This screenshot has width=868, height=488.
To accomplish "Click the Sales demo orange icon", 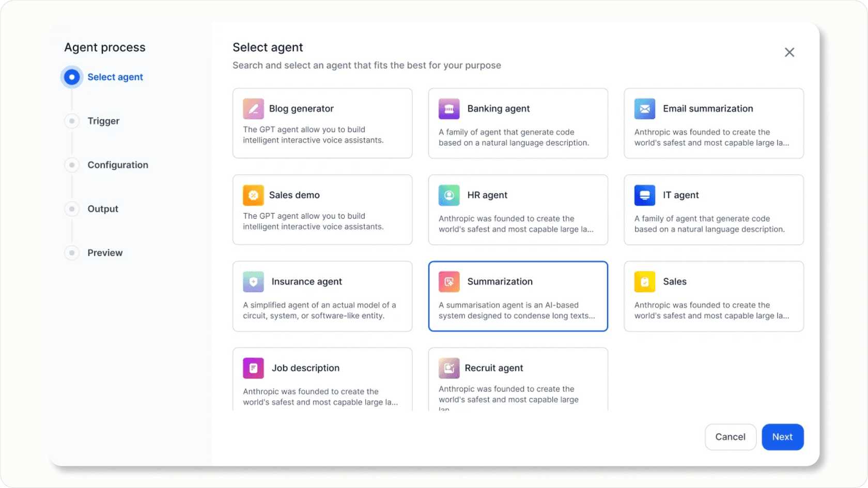I will click(253, 195).
